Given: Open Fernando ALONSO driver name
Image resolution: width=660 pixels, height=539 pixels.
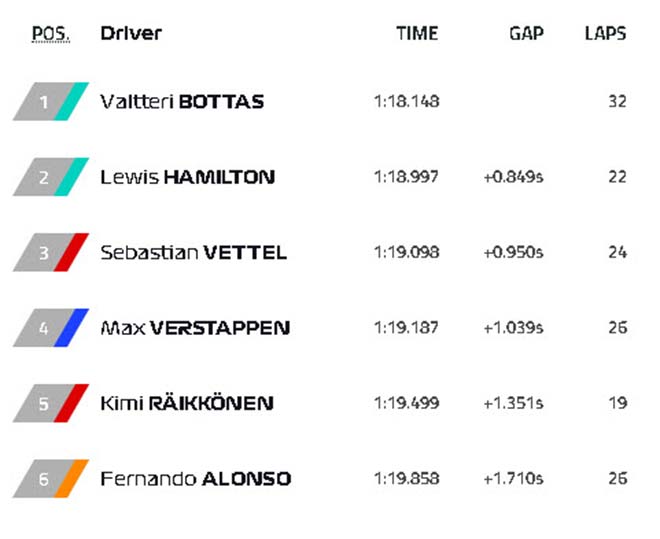Looking at the screenshot, I should pos(196,479).
